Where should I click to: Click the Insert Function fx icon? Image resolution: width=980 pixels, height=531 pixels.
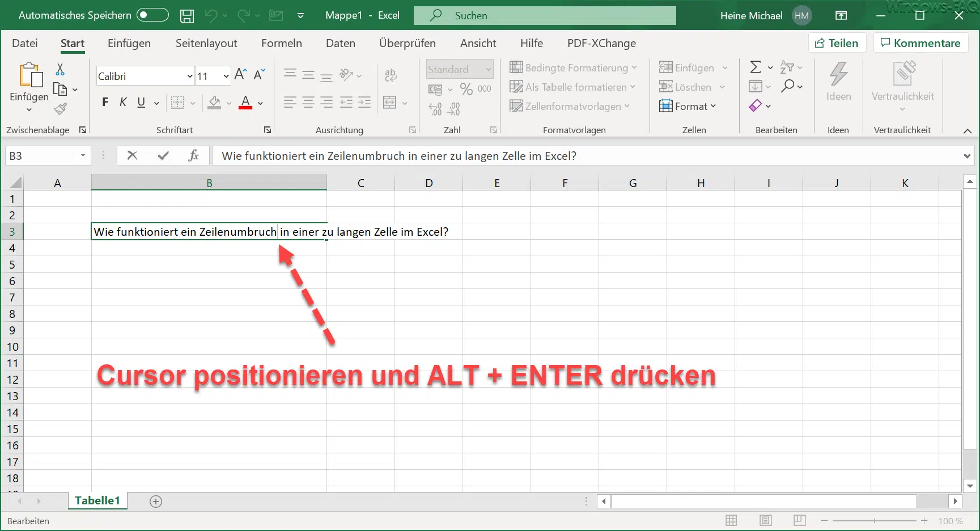point(193,155)
